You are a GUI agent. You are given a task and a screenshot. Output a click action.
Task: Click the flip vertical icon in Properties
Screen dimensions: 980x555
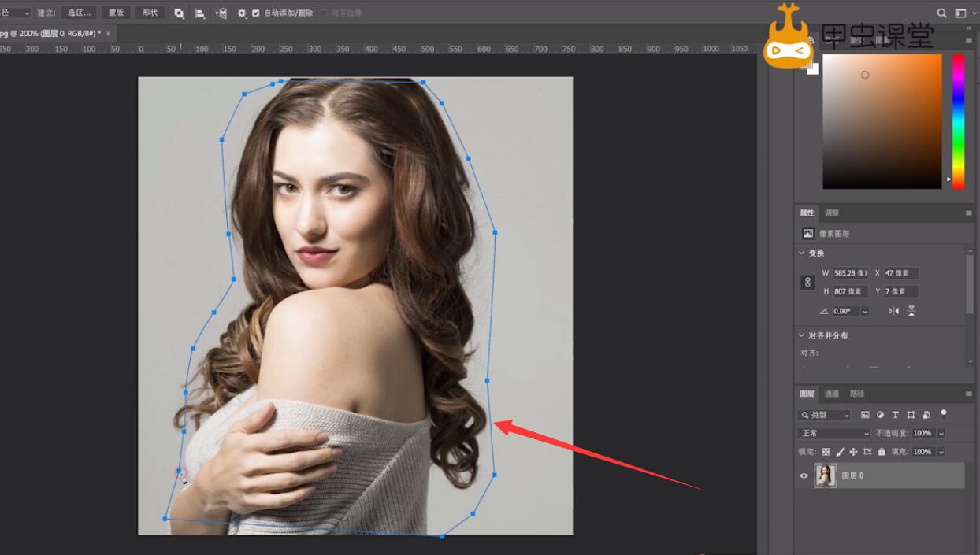click(911, 311)
